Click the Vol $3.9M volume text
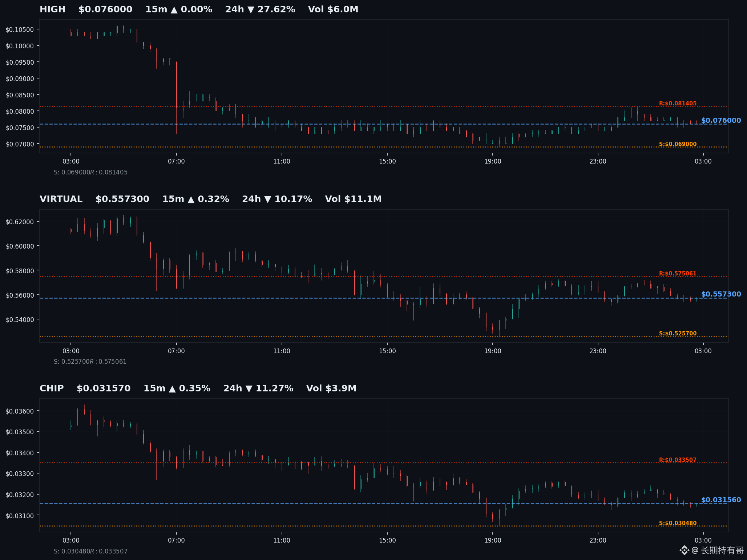The width and height of the screenshot is (747, 560). (331, 388)
